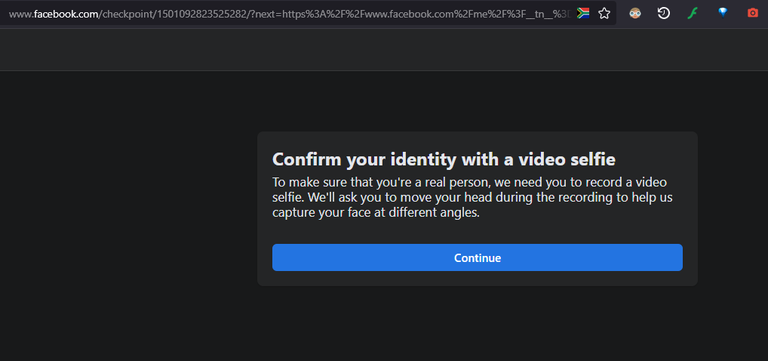This screenshot has width=768, height=361.
Task: Click the facebook.com domain text in the URL
Action: pos(66,14)
